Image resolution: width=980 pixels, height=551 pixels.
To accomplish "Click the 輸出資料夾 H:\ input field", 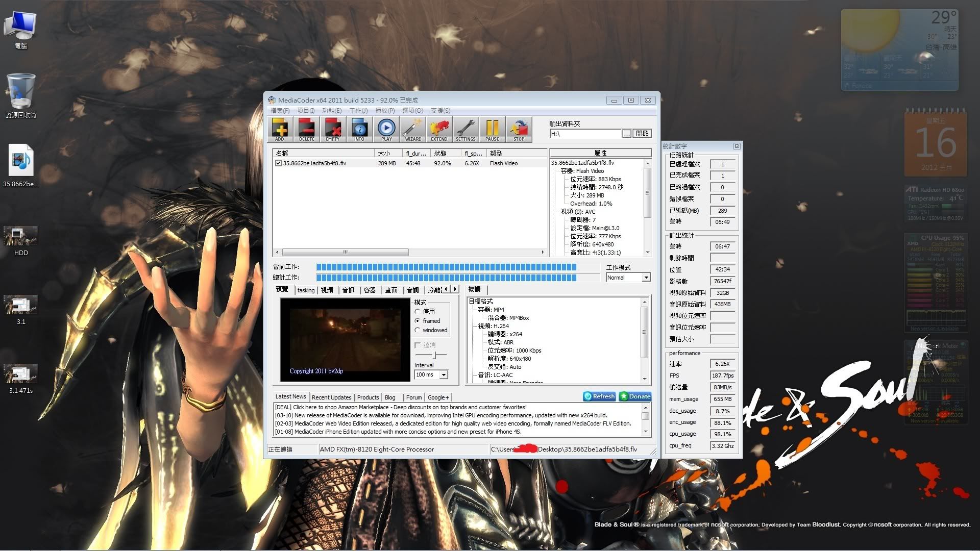I will point(585,134).
